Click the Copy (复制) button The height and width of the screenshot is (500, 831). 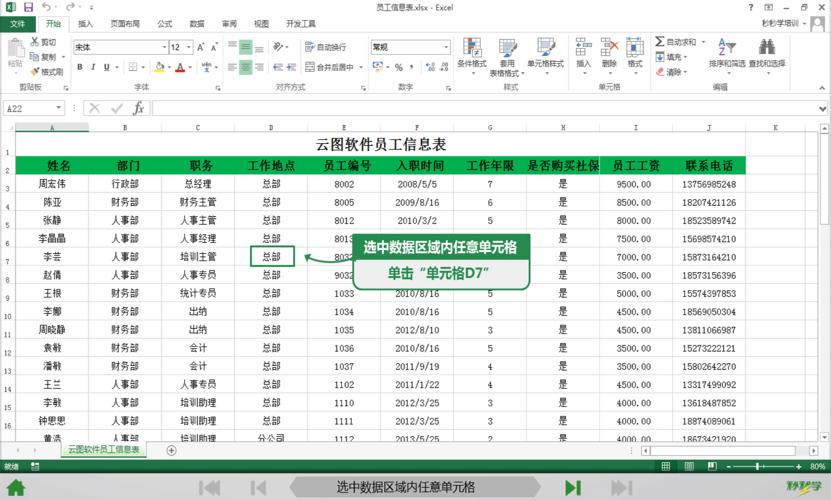43,57
